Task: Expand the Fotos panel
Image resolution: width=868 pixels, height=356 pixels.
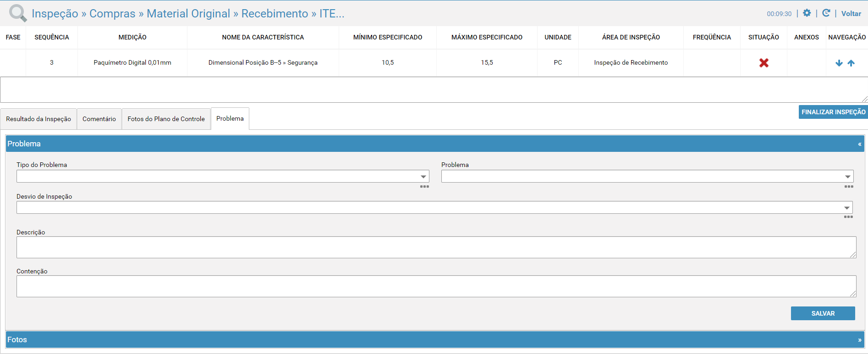Action: coord(860,340)
